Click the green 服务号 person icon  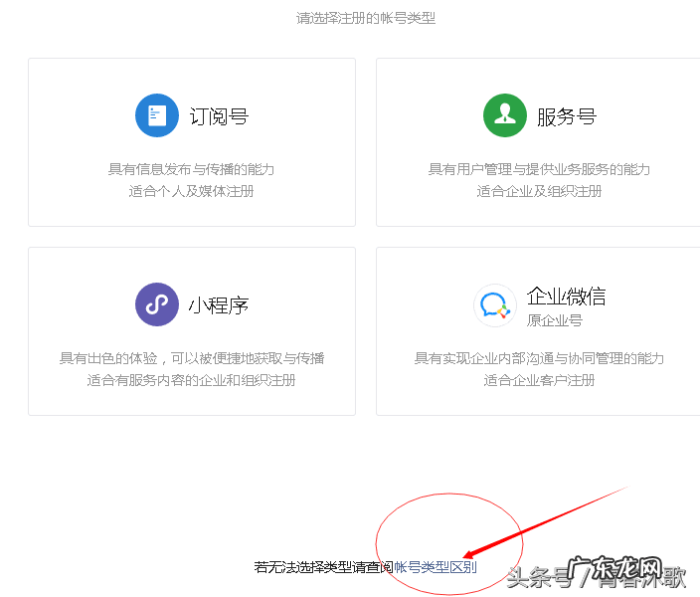(x=504, y=115)
